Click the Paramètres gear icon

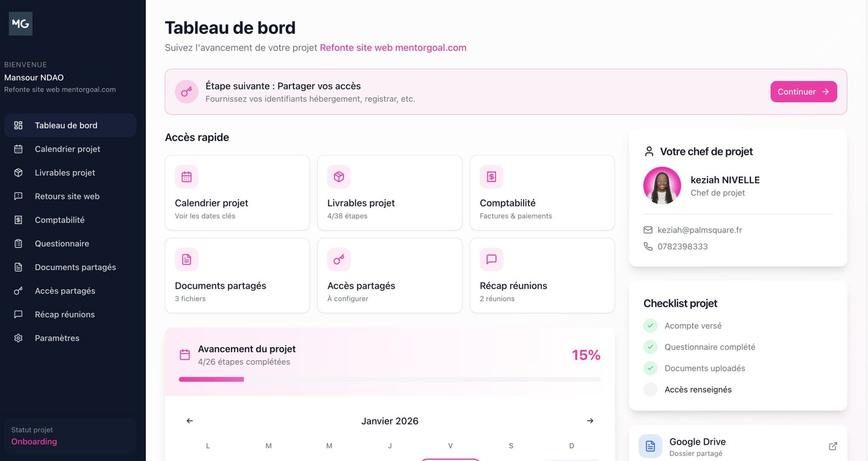pos(18,338)
